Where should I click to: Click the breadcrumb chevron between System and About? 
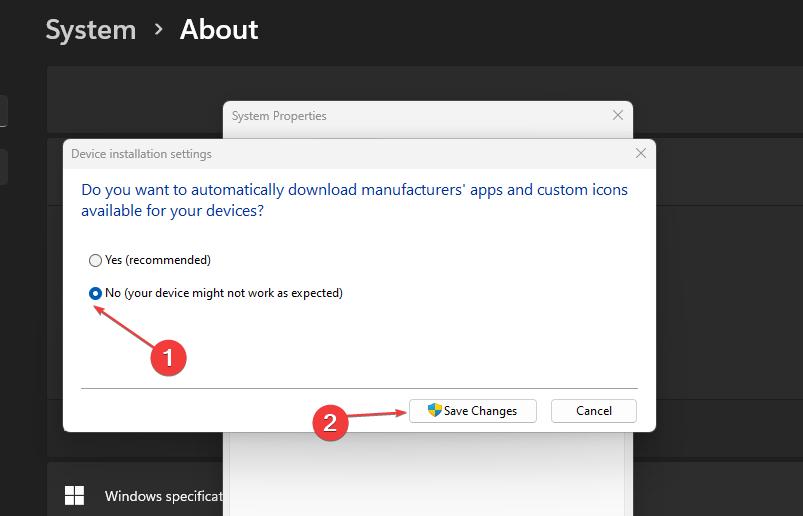pyautogui.click(x=158, y=30)
